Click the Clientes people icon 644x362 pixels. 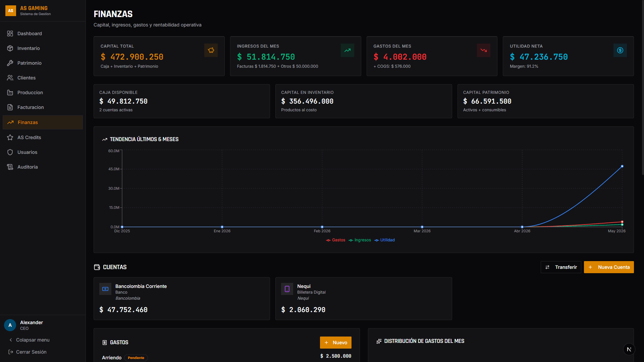pos(10,78)
